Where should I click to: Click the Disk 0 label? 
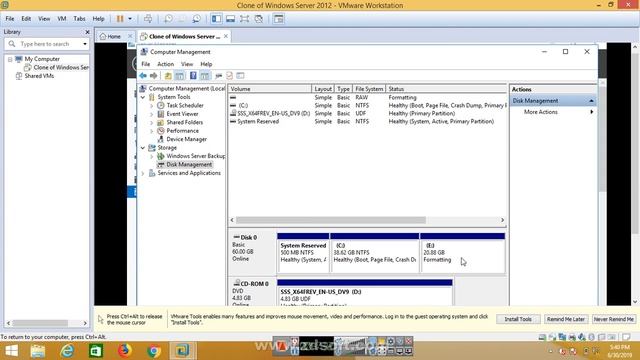pos(248,237)
